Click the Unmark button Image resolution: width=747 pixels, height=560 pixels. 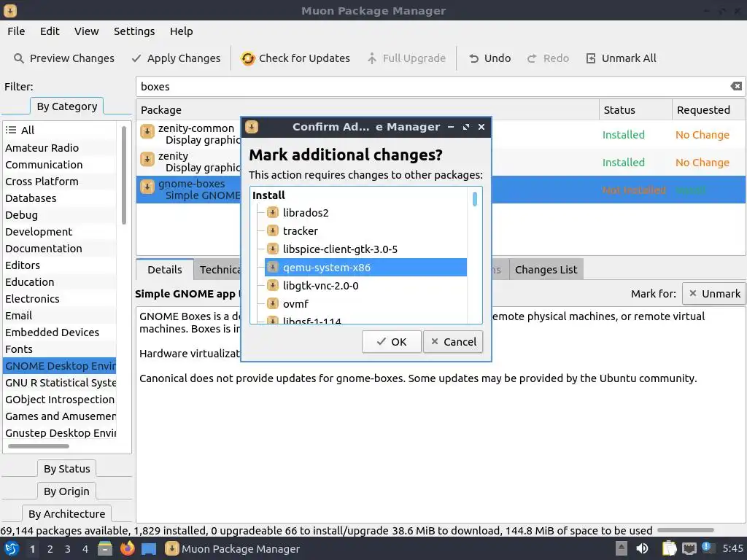(713, 294)
